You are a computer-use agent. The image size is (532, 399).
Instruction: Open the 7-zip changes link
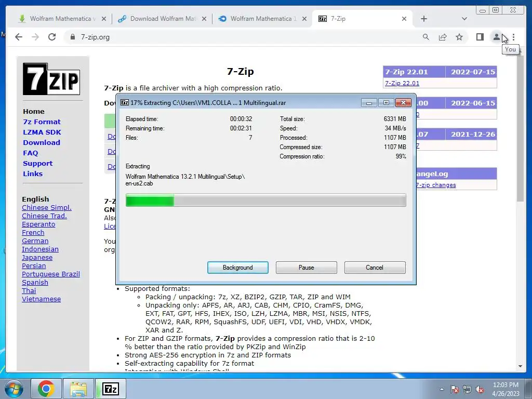pyautogui.click(x=436, y=185)
